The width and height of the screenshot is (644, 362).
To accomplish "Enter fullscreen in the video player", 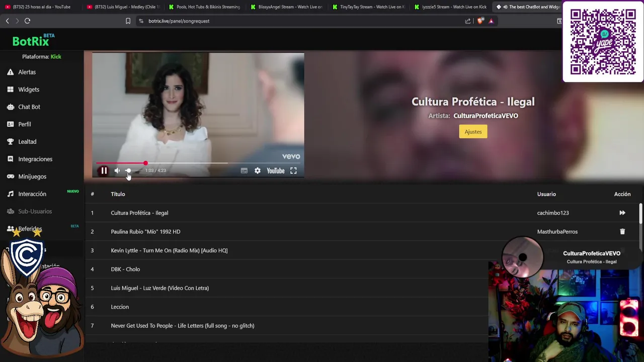I will [293, 170].
